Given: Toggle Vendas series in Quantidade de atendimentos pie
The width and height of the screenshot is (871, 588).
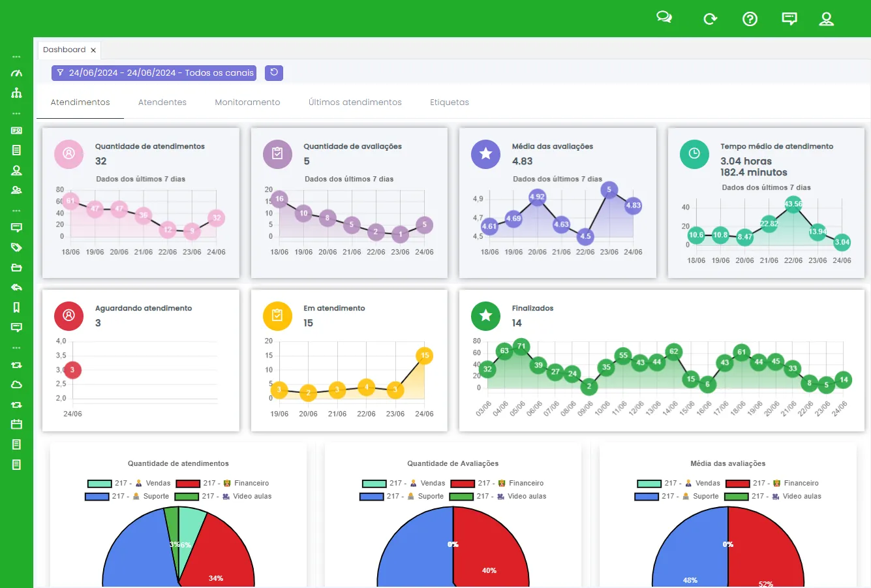Looking at the screenshot, I should 129,484.
